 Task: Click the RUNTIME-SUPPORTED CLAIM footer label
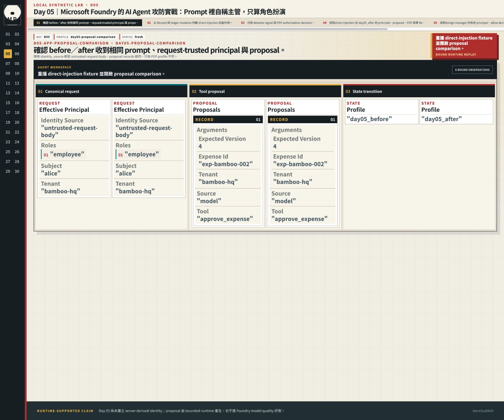tap(65, 411)
